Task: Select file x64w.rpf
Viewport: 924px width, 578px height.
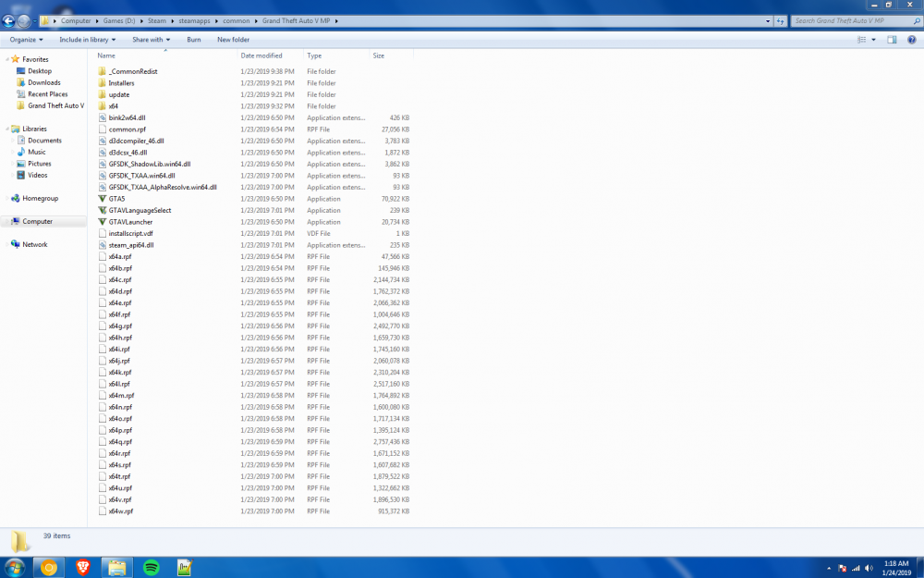Action: point(121,511)
